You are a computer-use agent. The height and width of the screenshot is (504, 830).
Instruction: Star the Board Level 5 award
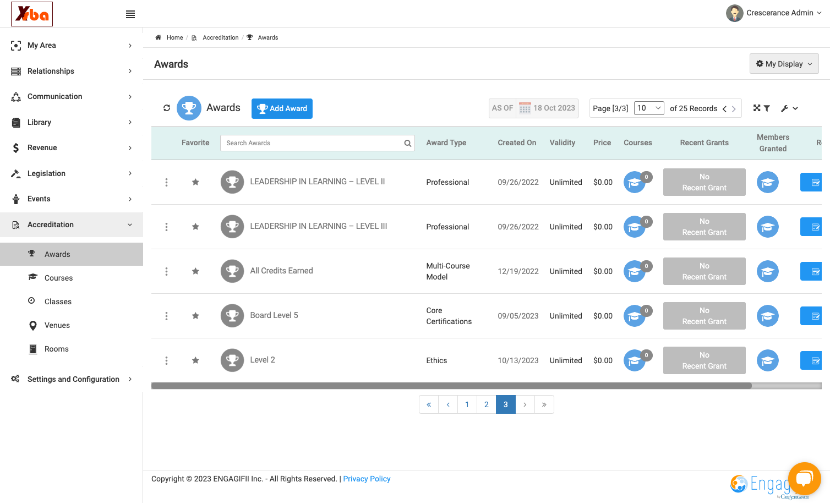[195, 316]
